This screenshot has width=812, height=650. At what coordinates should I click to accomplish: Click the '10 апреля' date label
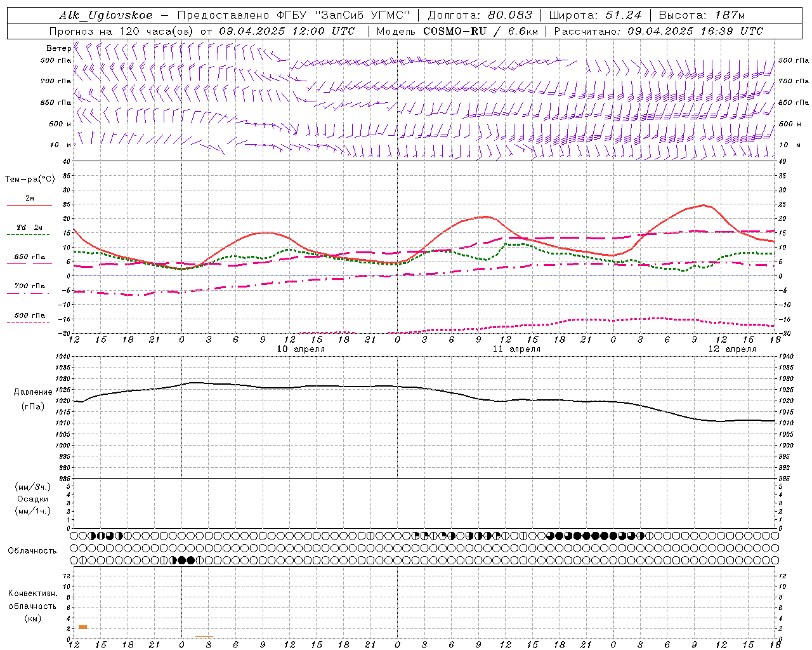pyautogui.click(x=301, y=348)
